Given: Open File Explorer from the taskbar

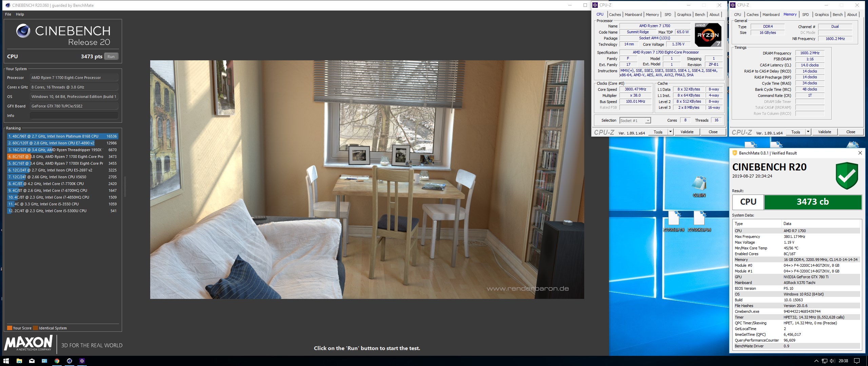Looking at the screenshot, I should 19,361.
